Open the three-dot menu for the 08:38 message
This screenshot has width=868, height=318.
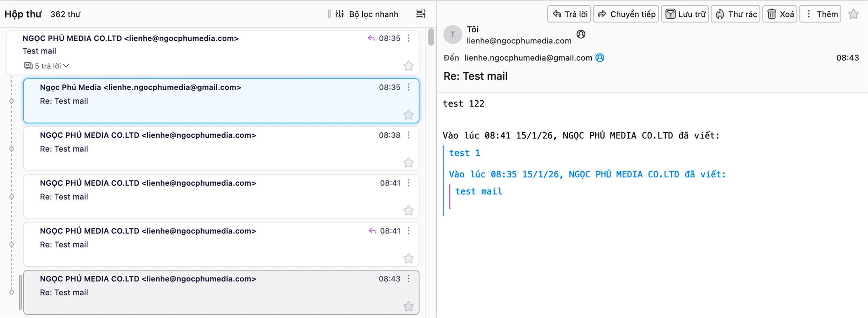click(x=409, y=135)
